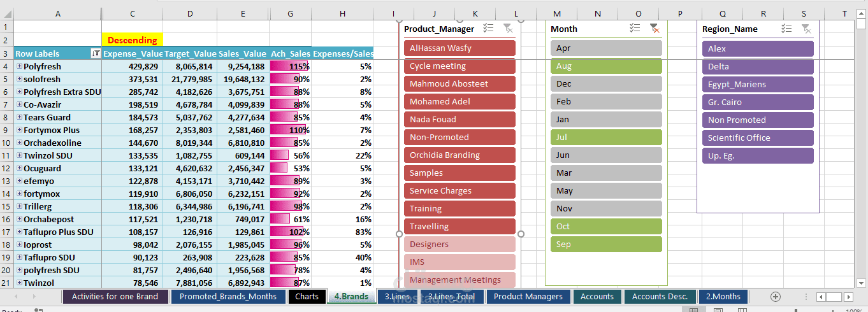Toggle multi-select in Product_Manager slicer
This screenshot has width=868, height=312.
pos(489,28)
